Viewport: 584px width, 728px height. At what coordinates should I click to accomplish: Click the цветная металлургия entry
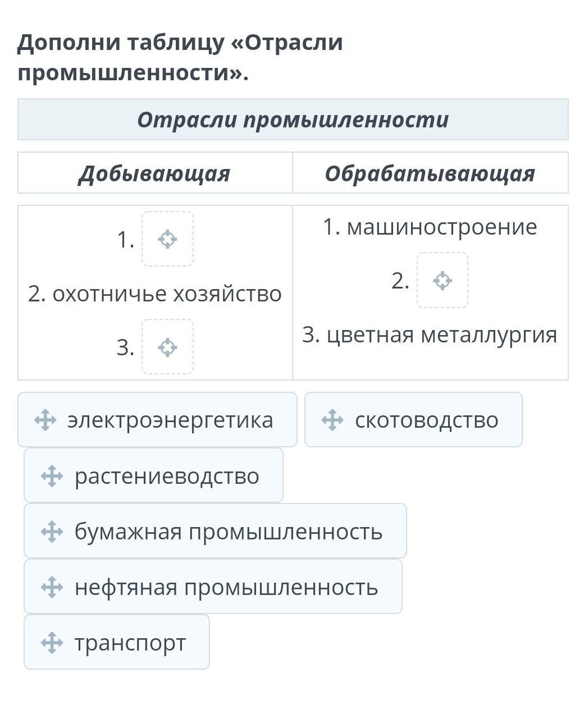430,335
